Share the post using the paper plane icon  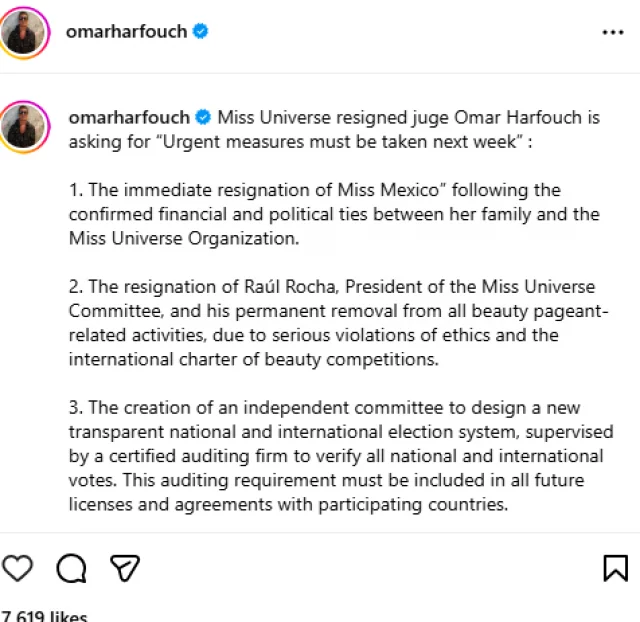(124, 568)
